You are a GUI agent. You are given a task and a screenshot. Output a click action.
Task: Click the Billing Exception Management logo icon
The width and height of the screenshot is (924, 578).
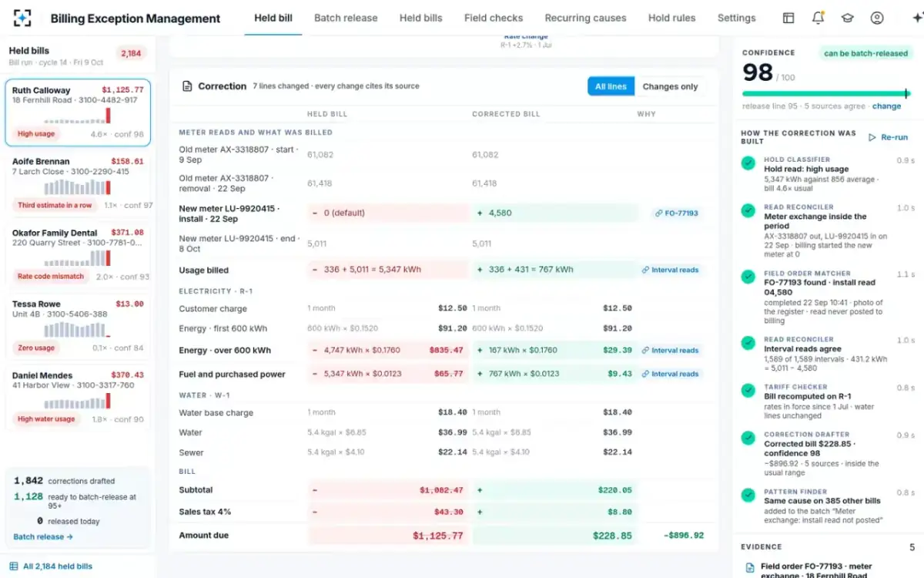coord(22,18)
